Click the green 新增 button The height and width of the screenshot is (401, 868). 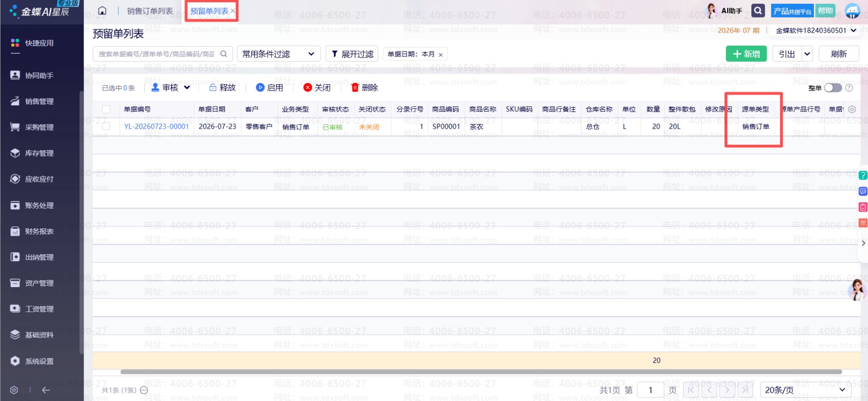click(x=746, y=54)
